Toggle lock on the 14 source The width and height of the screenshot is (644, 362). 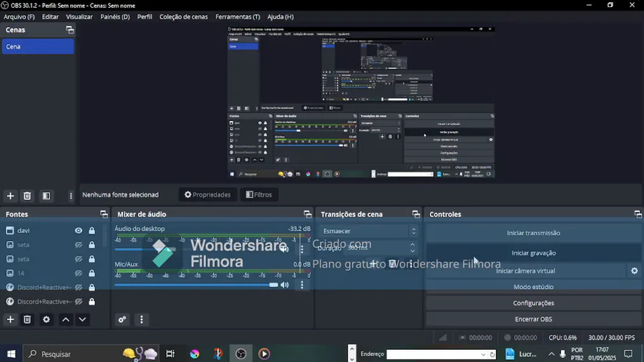click(x=92, y=273)
